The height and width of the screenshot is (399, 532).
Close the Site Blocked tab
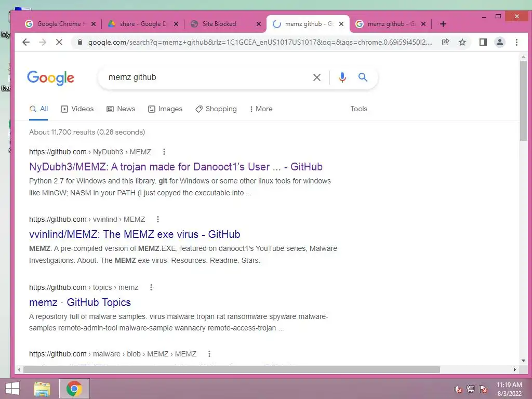[x=259, y=24]
